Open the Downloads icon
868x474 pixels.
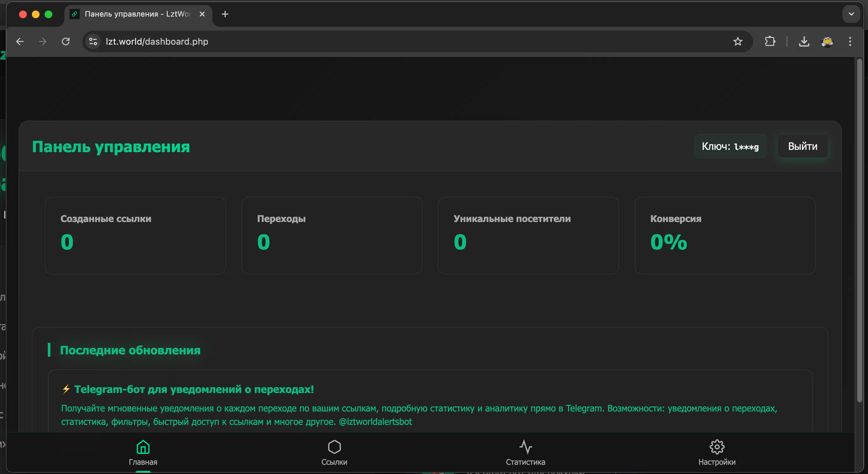pyautogui.click(x=804, y=41)
